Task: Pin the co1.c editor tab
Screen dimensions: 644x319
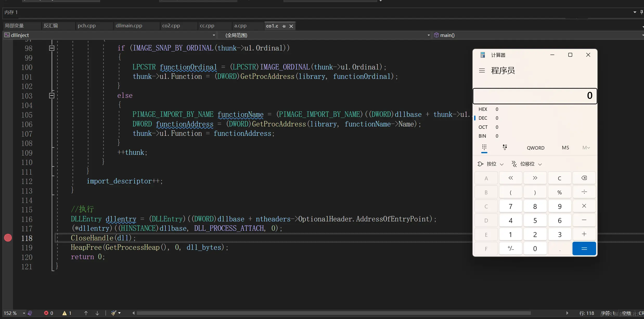Action: (284, 26)
